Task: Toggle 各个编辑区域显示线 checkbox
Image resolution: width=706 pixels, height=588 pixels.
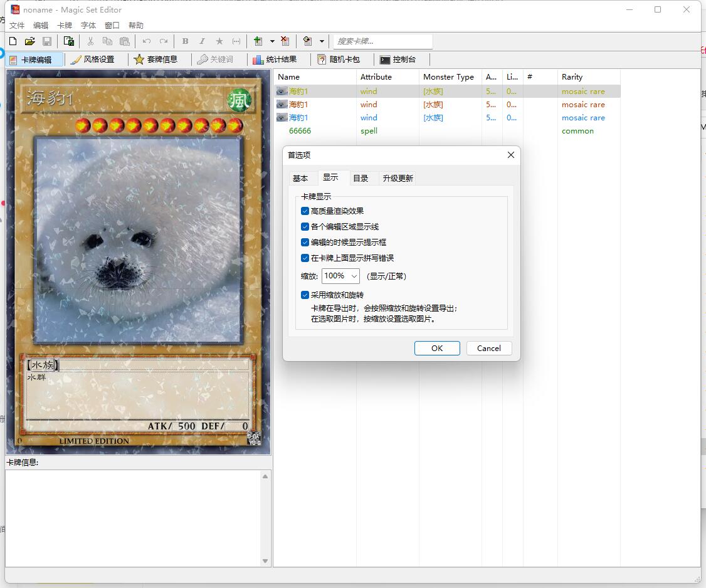Action: click(x=305, y=226)
